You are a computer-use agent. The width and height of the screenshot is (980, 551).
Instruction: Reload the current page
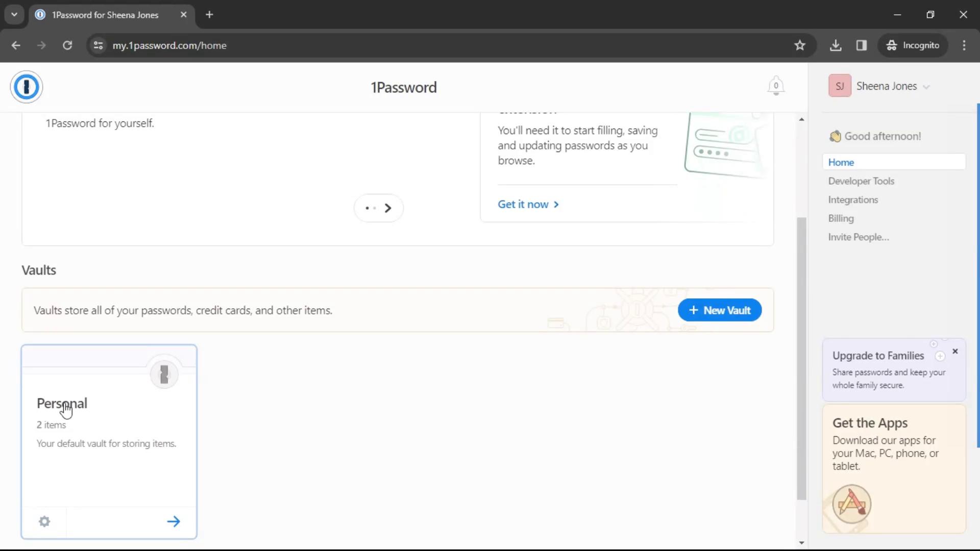pyautogui.click(x=67, y=45)
